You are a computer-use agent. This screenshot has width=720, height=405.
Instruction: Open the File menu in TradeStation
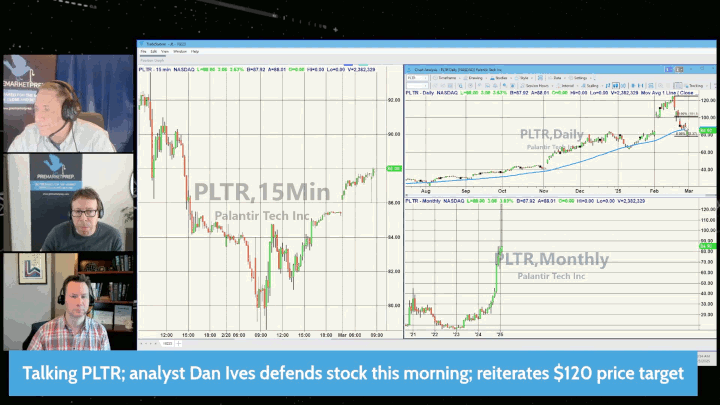pyautogui.click(x=142, y=51)
